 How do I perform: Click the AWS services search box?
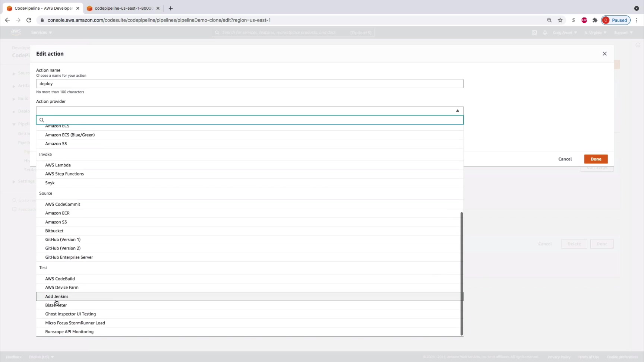click(293, 32)
